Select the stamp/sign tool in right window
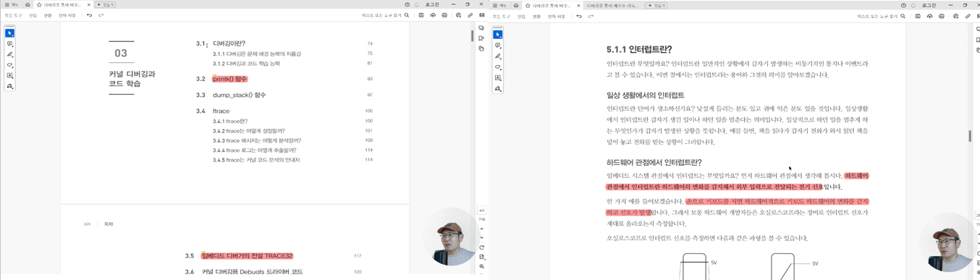Image resolution: width=980 pixels, height=280 pixels. coord(498,89)
